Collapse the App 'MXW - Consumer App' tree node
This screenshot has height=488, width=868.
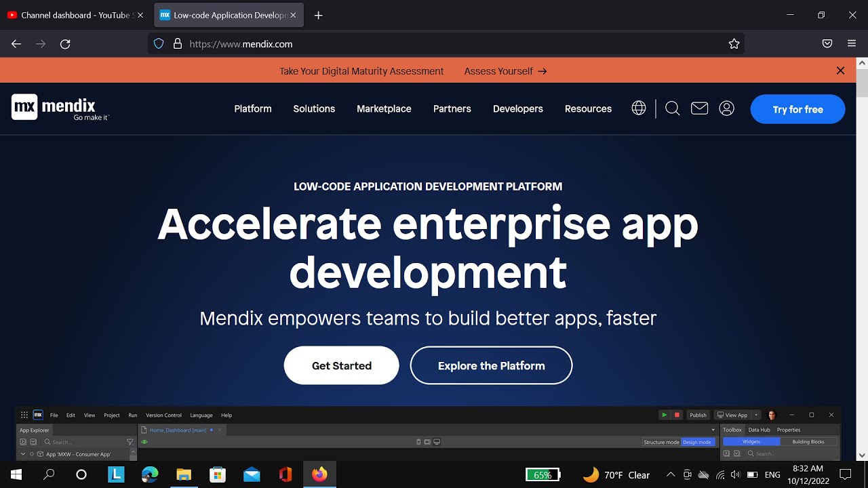(x=23, y=454)
